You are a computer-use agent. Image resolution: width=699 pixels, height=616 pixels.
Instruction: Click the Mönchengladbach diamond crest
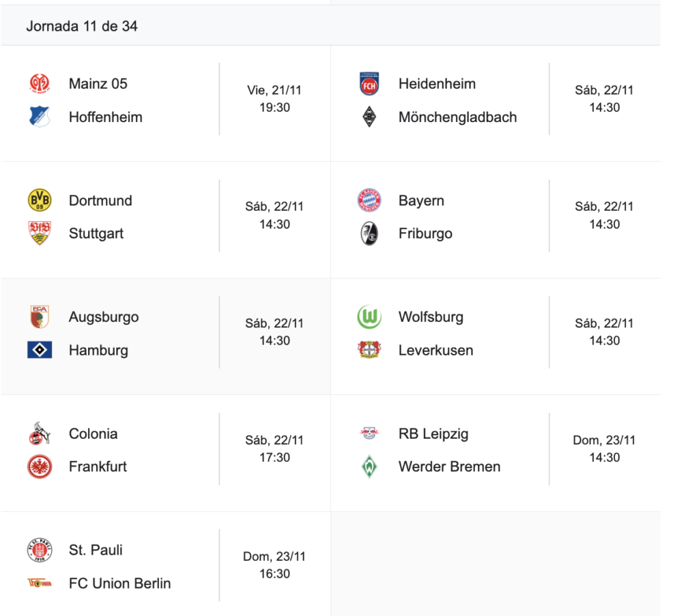(369, 117)
